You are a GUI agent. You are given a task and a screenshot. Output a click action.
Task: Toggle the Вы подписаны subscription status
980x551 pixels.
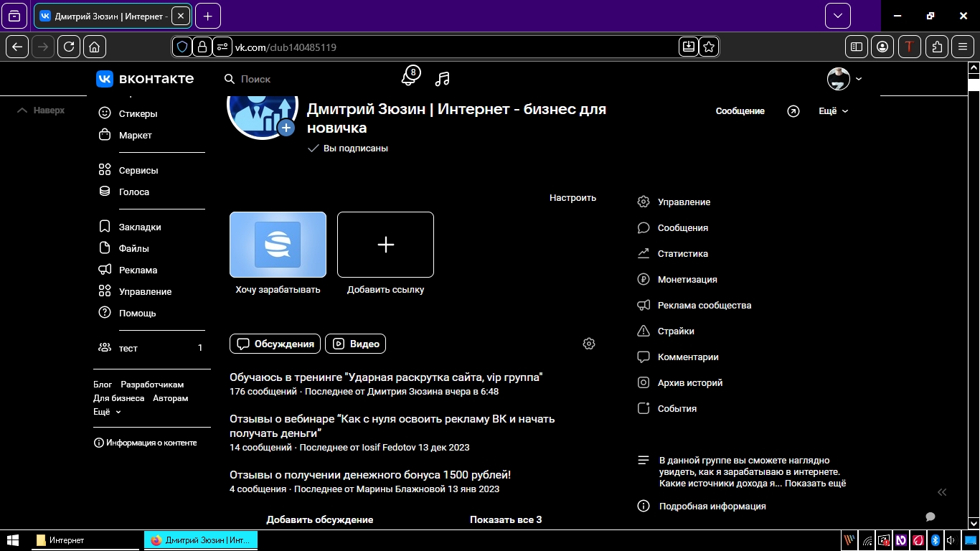click(348, 149)
